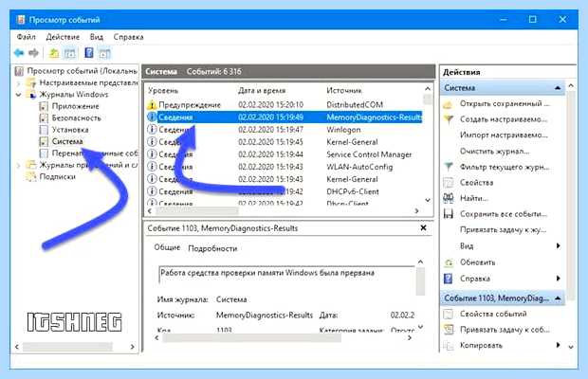Screen dimensions: 588x379
Task: Click the Привязать задачу к событию icon
Action: click(449, 330)
